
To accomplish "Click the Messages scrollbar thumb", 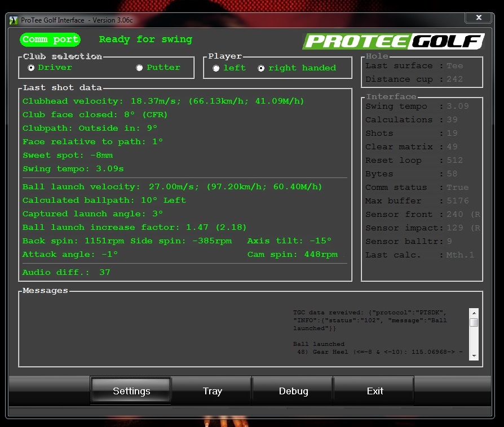I will (474, 322).
